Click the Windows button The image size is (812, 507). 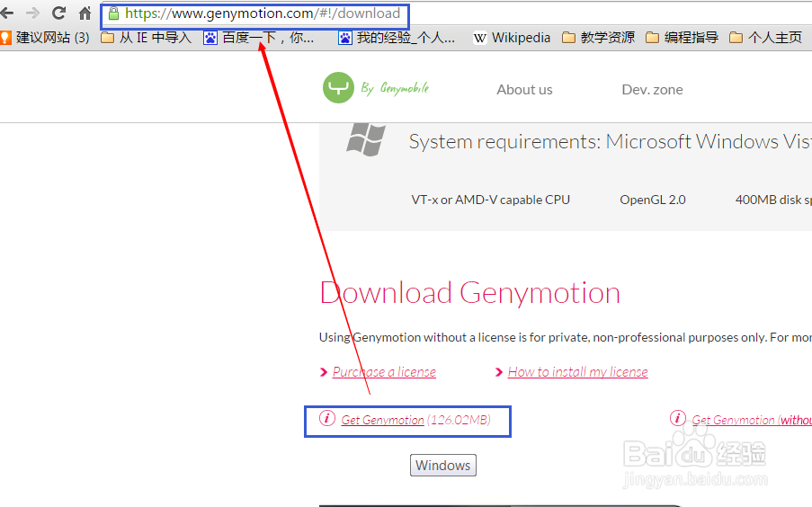(x=443, y=465)
